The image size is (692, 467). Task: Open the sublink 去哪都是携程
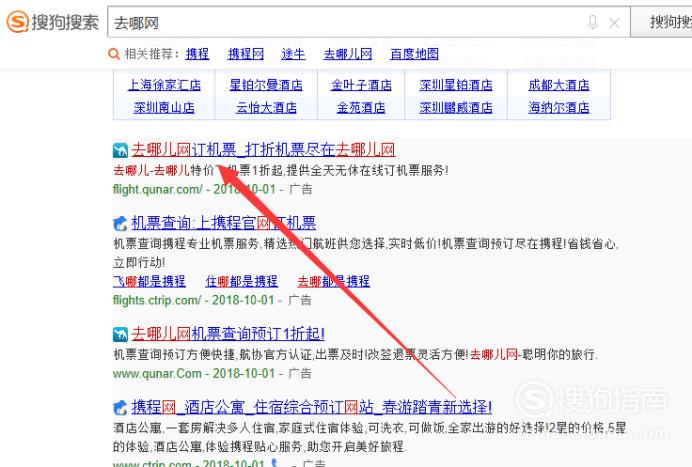(334, 281)
